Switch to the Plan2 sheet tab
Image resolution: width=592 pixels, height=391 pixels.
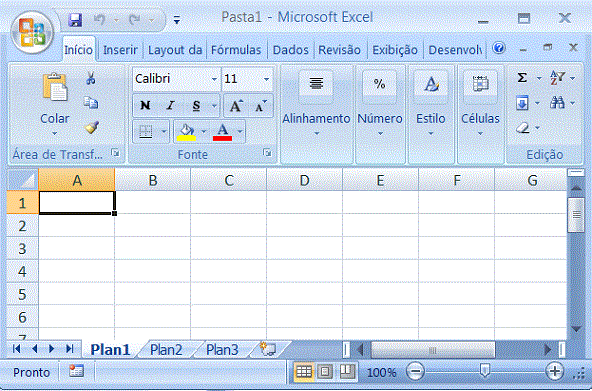[166, 350]
